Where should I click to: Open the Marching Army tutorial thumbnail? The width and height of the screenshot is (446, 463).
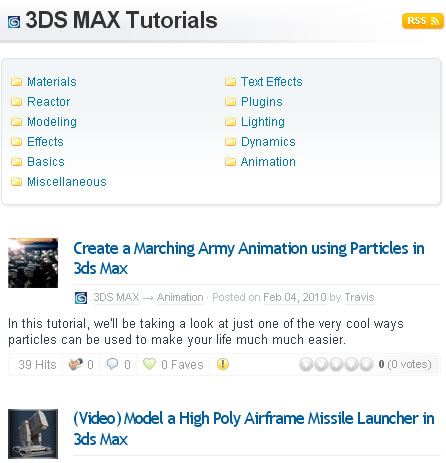(33, 263)
